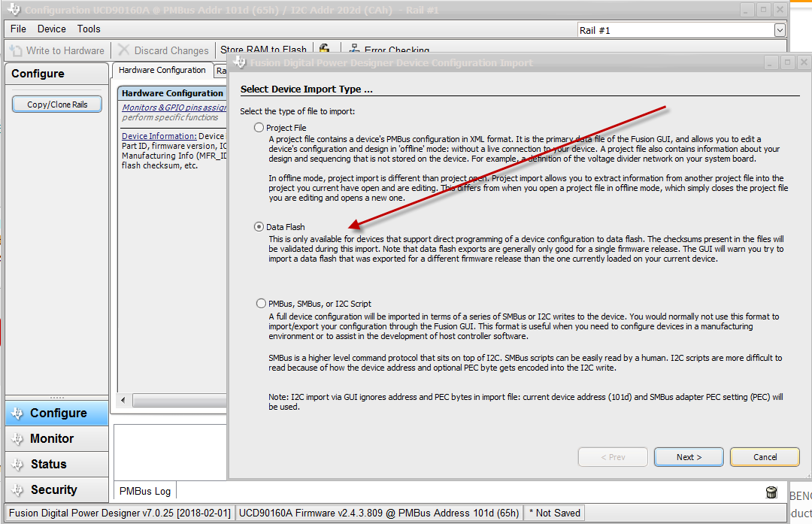Click the Write to Hardware toolbar icon
The height and width of the screenshot is (524, 812).
click(16, 50)
